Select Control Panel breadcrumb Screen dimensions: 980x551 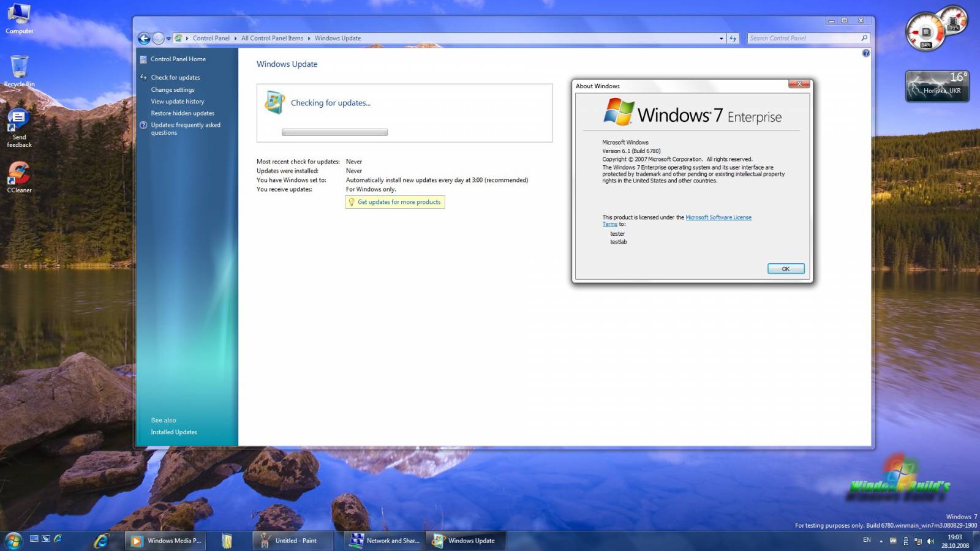click(211, 38)
